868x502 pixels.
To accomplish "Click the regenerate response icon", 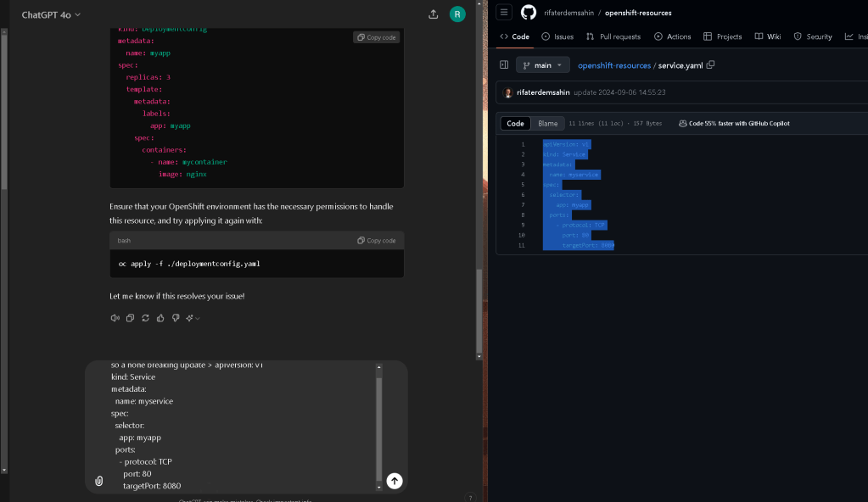I will point(146,318).
